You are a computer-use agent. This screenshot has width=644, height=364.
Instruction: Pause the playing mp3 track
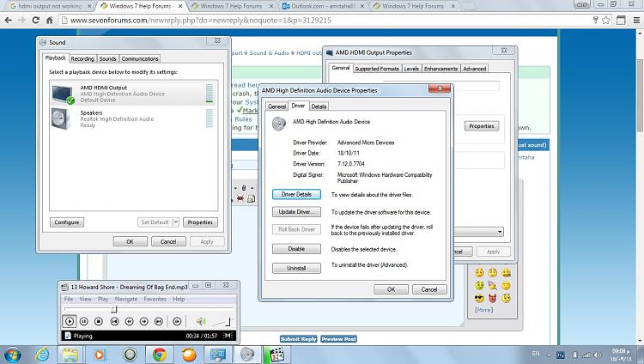(x=84, y=321)
